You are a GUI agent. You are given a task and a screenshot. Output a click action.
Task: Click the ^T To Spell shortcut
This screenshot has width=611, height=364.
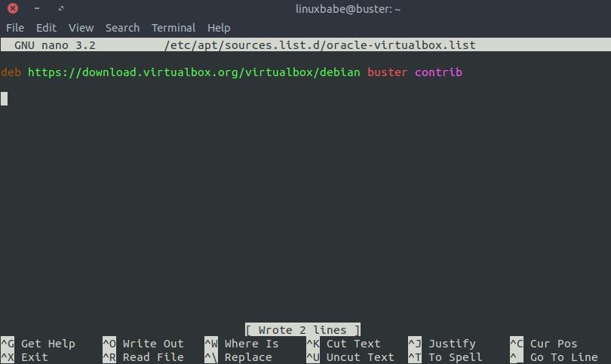click(x=445, y=357)
